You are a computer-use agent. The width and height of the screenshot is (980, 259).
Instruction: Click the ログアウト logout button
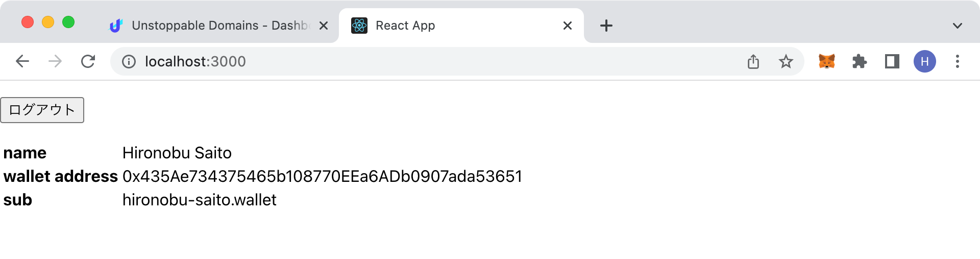point(42,110)
